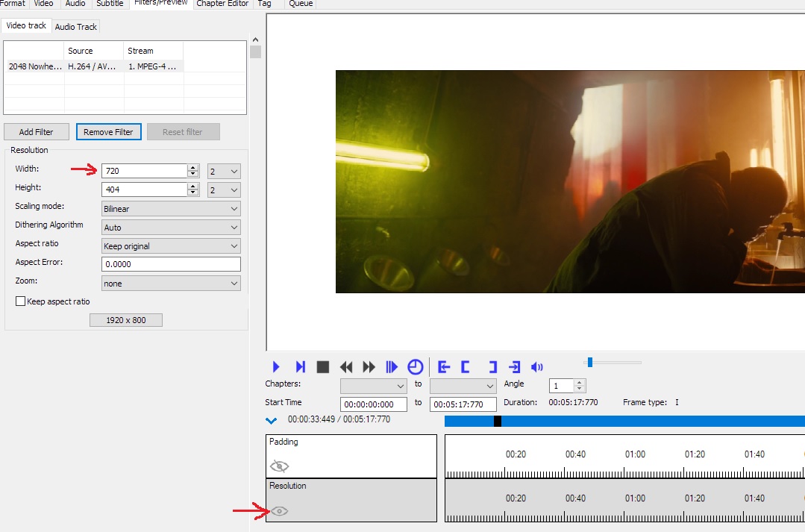Set the cut end bracket
Viewport: 805px width, 532px height.
point(493,366)
